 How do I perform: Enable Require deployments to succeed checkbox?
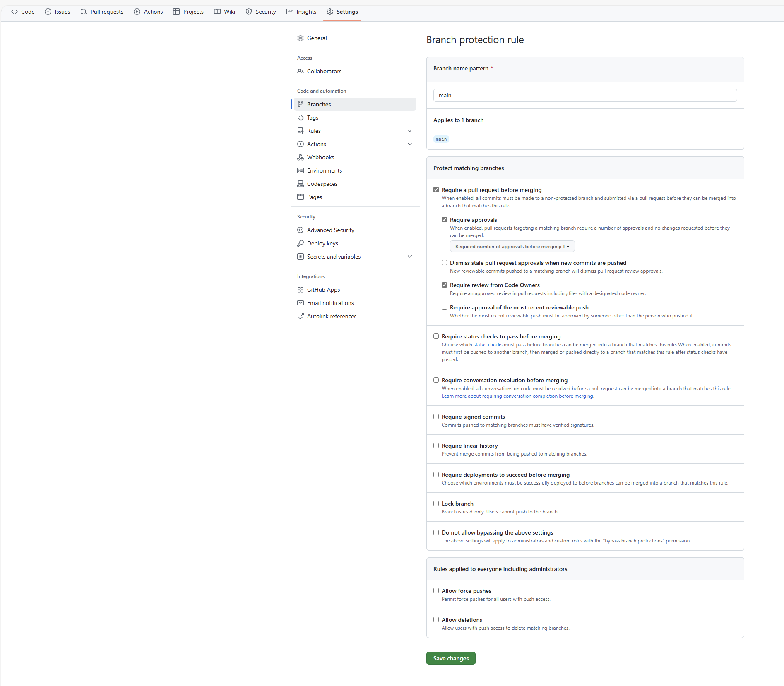pos(436,475)
